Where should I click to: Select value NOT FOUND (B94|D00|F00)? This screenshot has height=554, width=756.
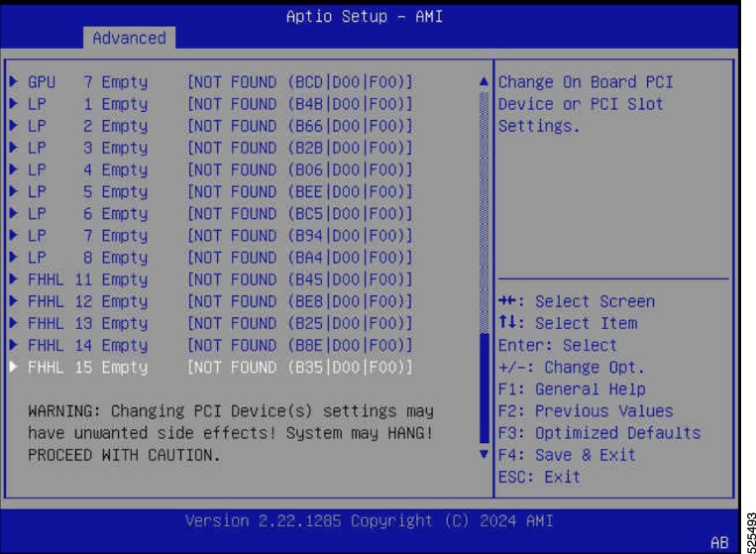click(x=300, y=236)
